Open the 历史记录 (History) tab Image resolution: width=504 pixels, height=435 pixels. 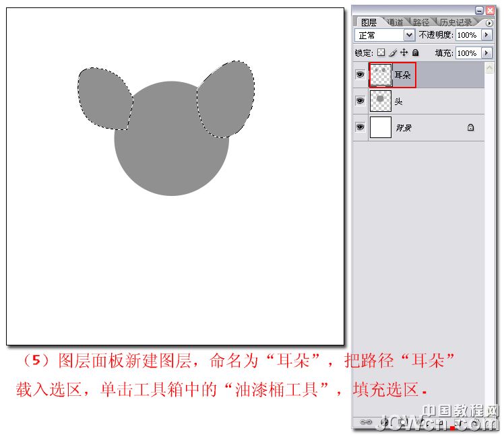[455, 22]
